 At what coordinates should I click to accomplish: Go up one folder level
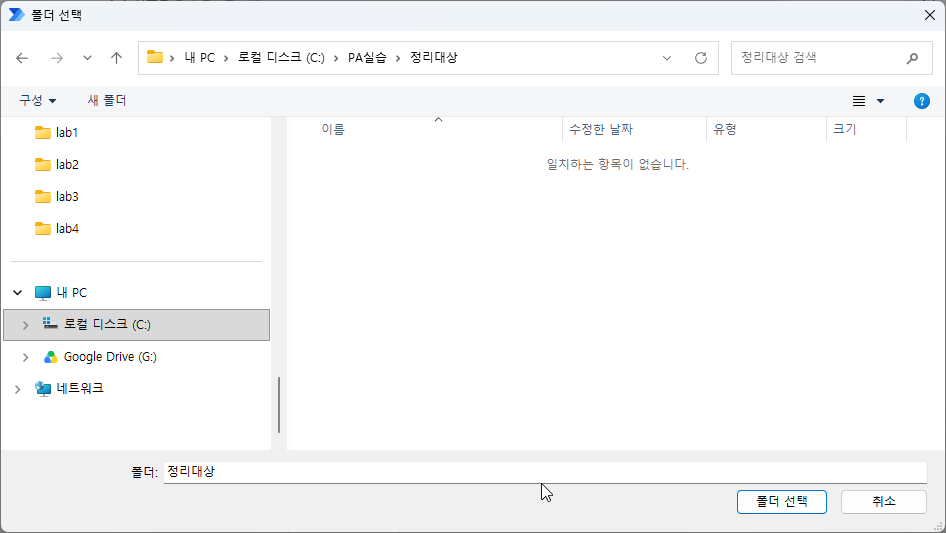pos(116,58)
